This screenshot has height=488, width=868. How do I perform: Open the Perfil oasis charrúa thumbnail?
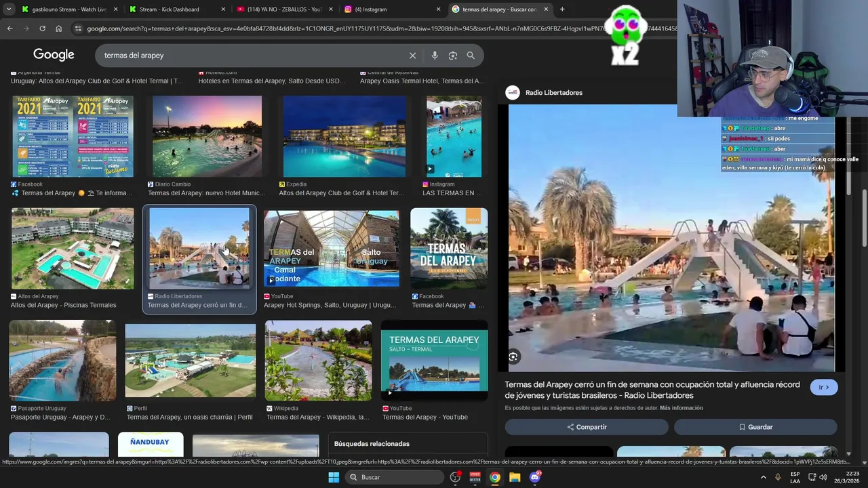(x=191, y=361)
